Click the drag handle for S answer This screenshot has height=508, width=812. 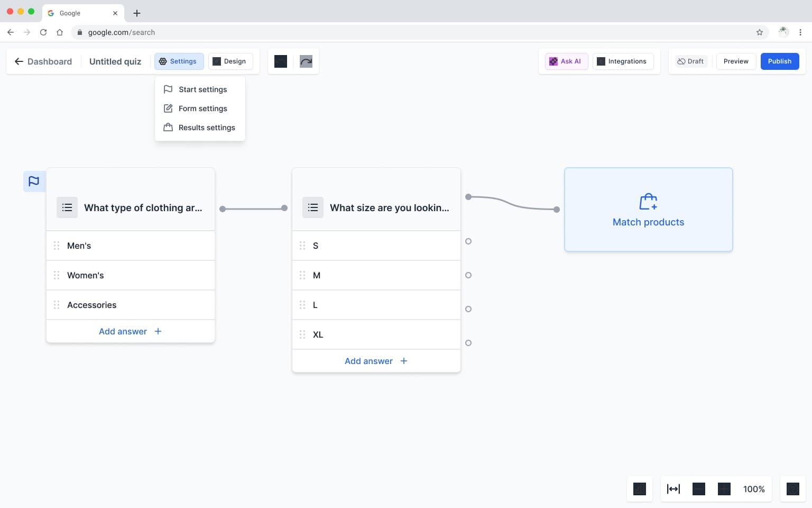[302, 246]
